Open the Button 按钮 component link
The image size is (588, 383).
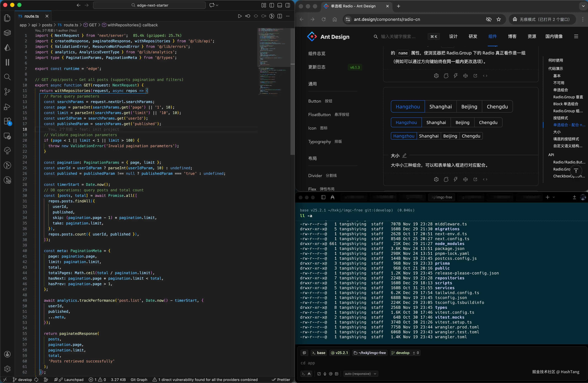[320, 101]
